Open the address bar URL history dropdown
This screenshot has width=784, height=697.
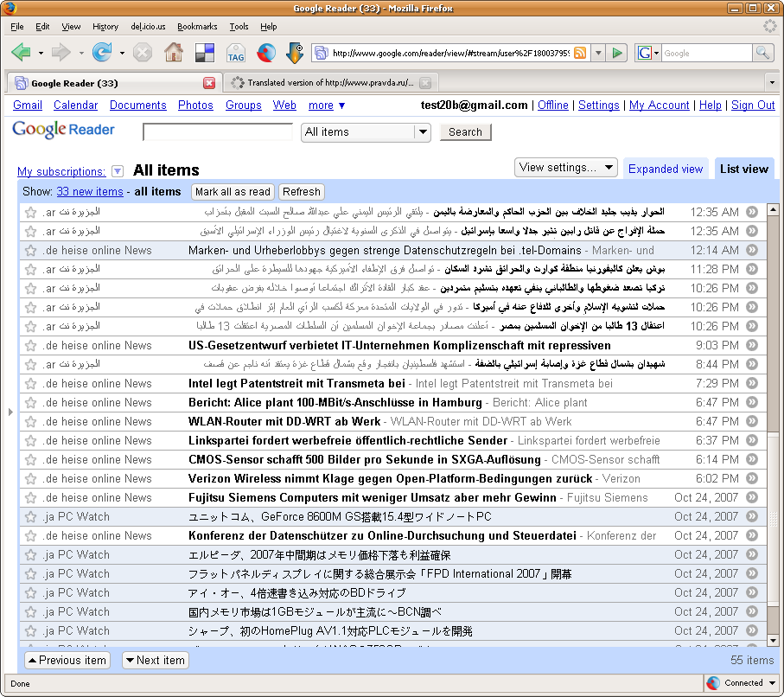[598, 53]
